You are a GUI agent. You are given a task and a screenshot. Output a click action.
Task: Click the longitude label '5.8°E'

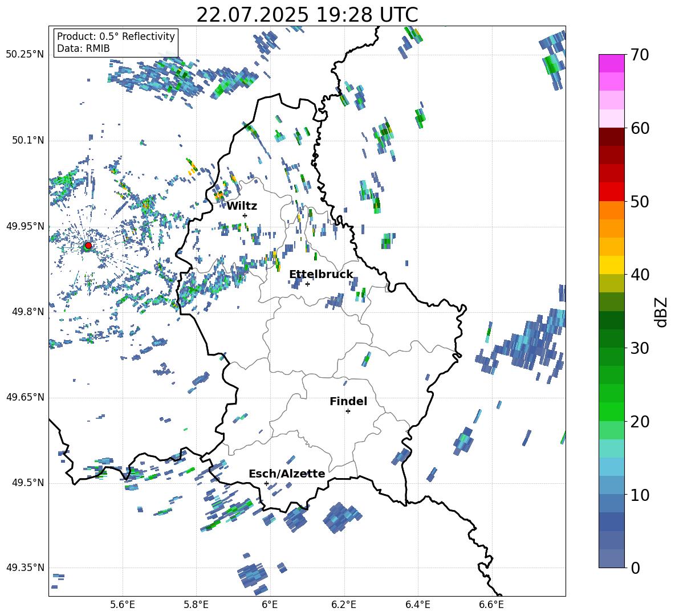click(196, 605)
